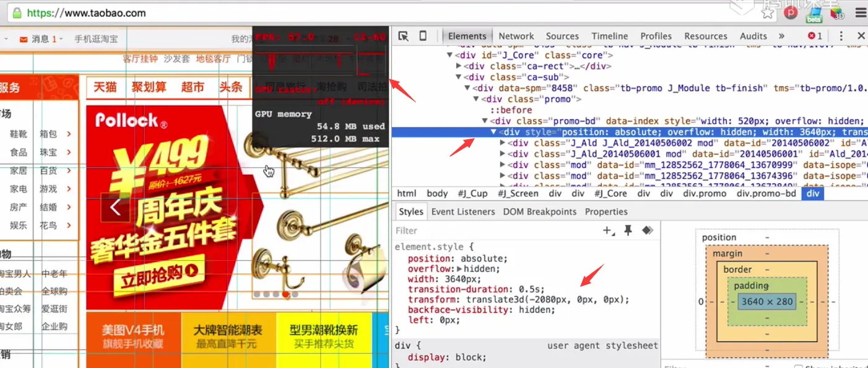
Task: Switch to the Network tab
Action: [516, 36]
